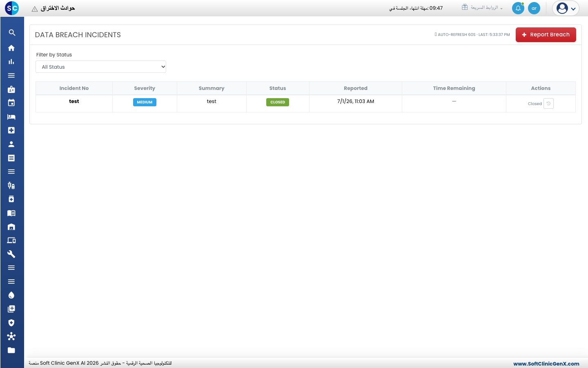Click the Incident No column header

[74, 88]
